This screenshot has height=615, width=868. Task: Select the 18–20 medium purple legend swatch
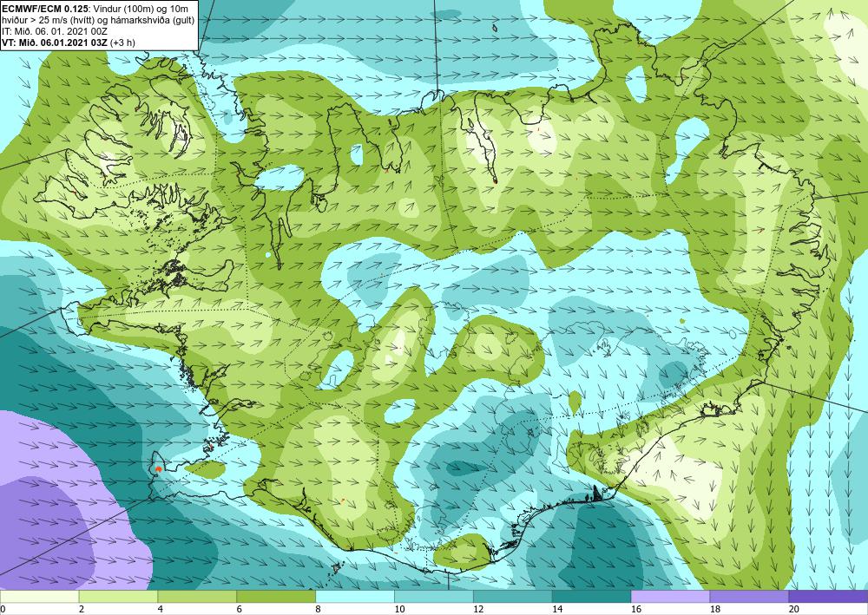click(x=749, y=597)
